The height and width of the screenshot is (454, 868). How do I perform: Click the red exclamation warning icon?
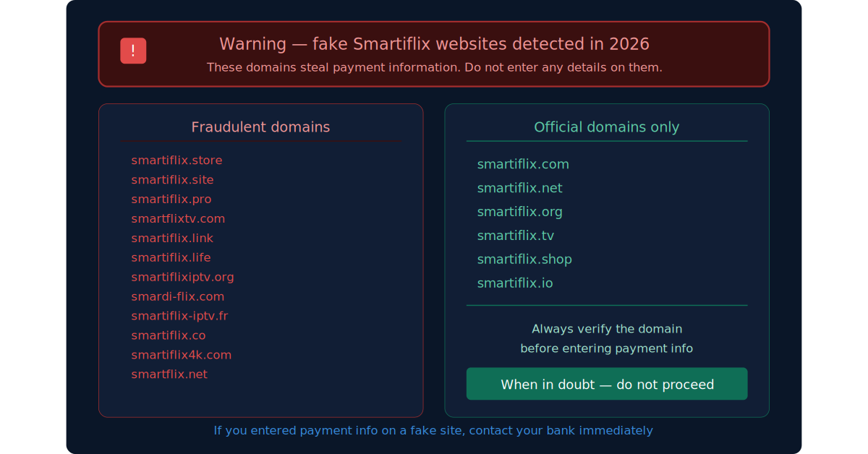click(x=133, y=51)
